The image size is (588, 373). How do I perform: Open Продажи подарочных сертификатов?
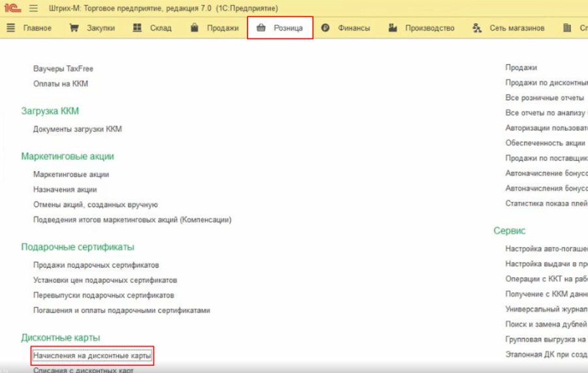(96, 265)
